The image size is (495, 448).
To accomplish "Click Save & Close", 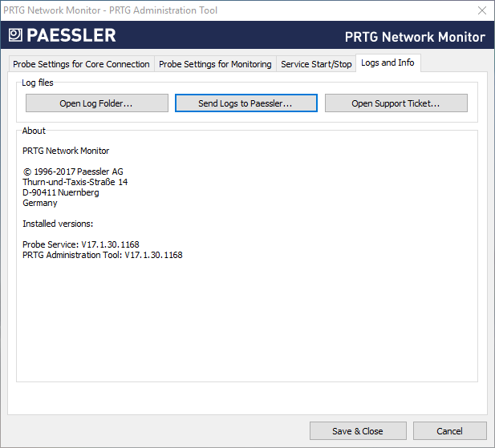I will pyautogui.click(x=357, y=430).
